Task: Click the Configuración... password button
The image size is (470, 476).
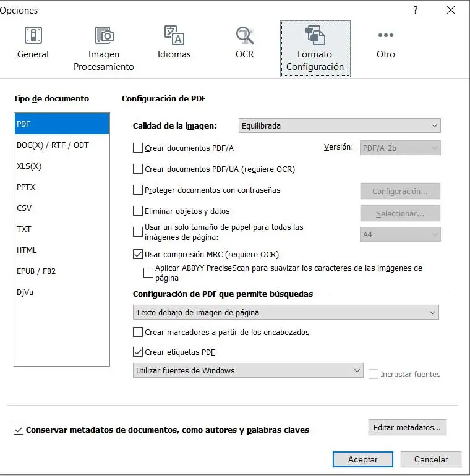Action: tap(400, 191)
